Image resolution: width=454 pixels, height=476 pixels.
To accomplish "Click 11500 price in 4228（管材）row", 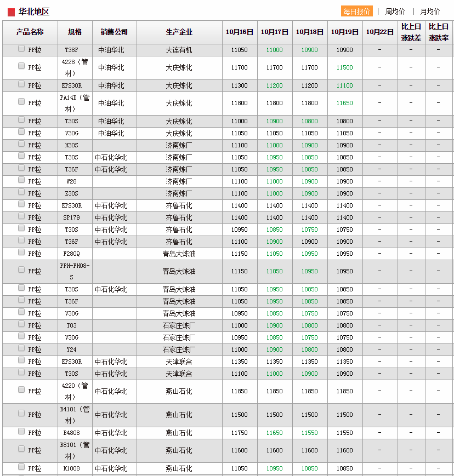I will coord(344,67).
